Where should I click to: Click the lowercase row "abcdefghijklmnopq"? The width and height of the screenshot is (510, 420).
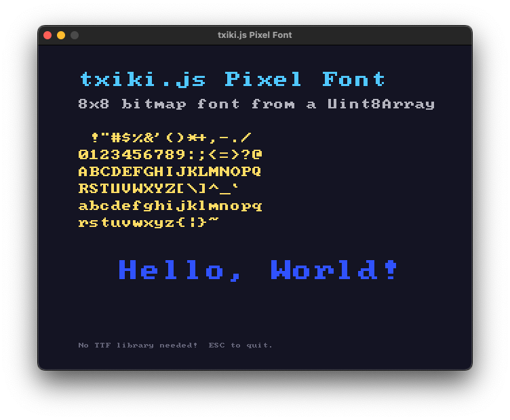[170, 205]
